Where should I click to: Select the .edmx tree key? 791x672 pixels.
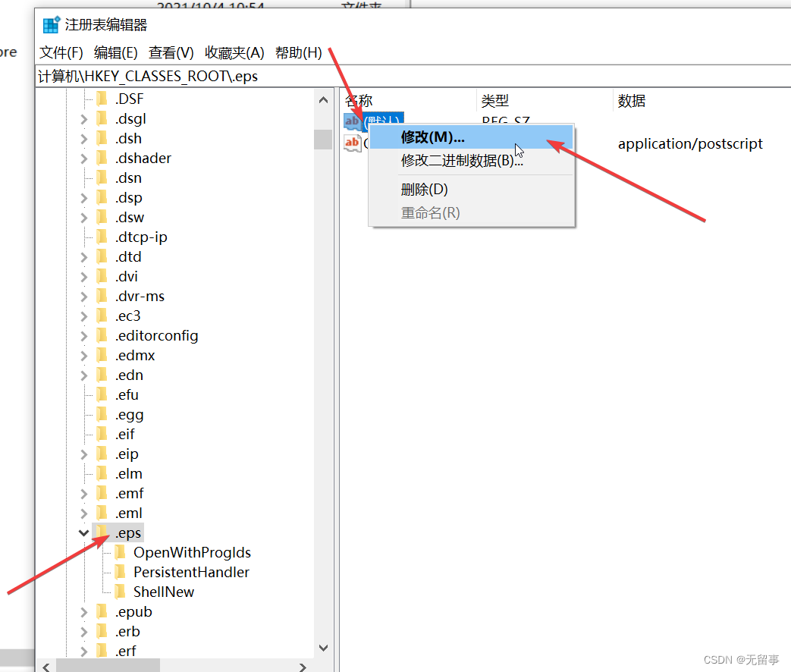135,355
